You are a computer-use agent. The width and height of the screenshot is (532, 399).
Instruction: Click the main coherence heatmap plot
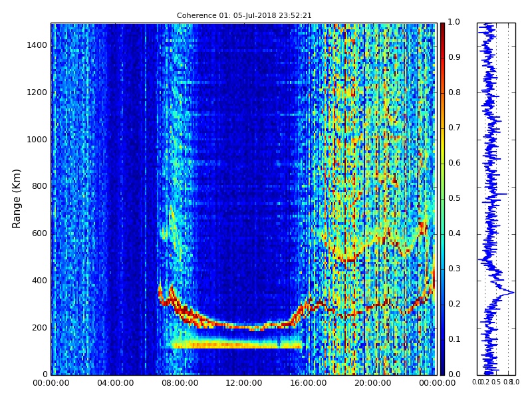[x=244, y=199]
